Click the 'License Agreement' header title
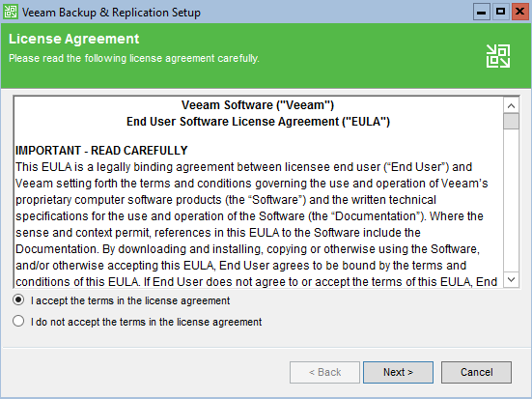 [74, 39]
